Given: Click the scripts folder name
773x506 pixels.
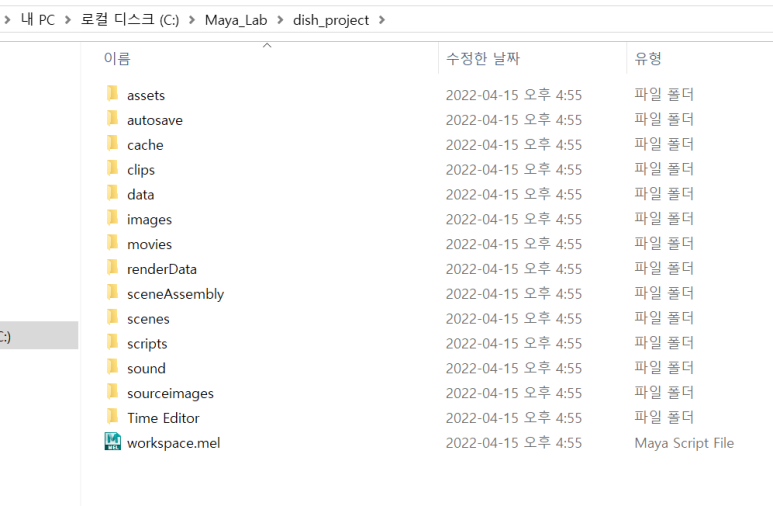Looking at the screenshot, I should 147,344.
